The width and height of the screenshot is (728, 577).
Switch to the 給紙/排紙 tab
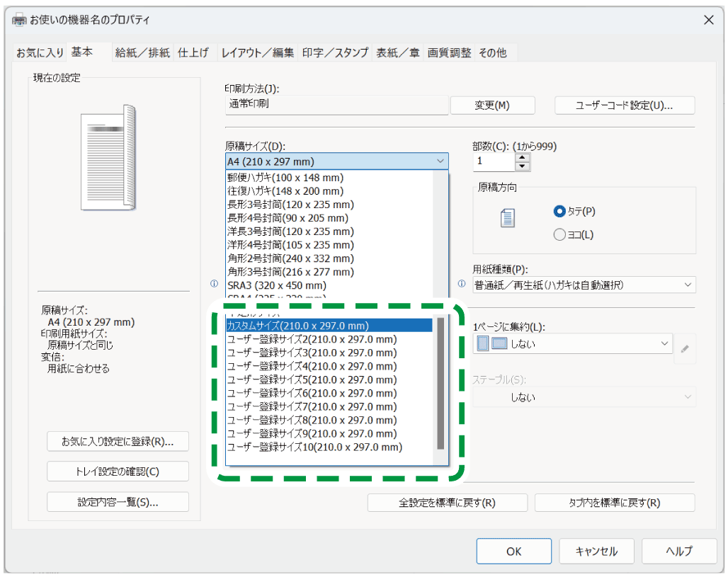(x=142, y=52)
